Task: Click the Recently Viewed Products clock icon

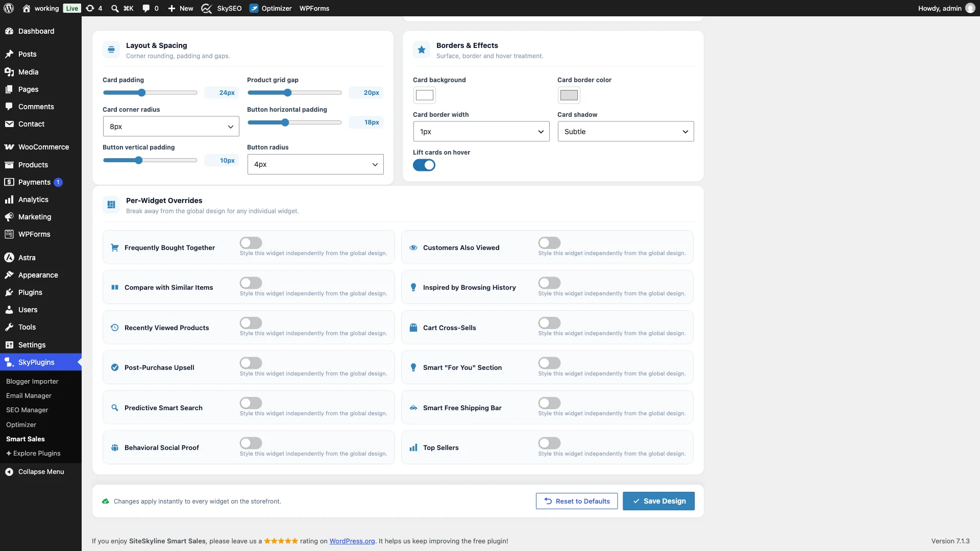Action: (x=115, y=328)
